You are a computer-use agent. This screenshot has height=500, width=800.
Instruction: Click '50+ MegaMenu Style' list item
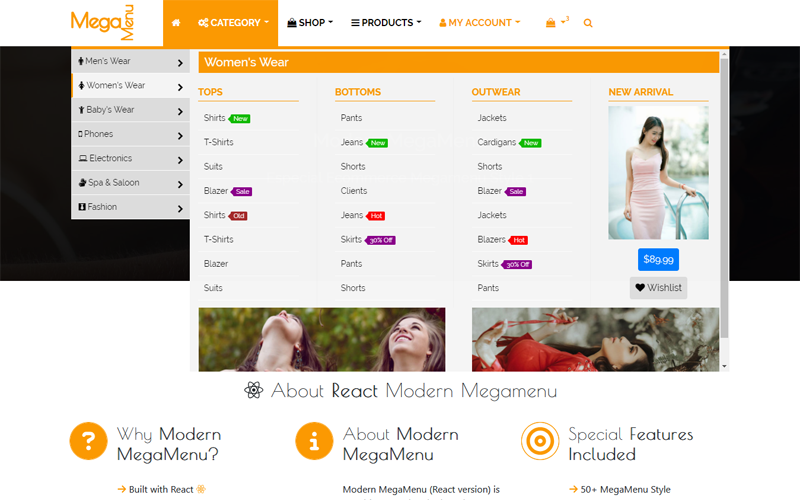click(x=619, y=489)
